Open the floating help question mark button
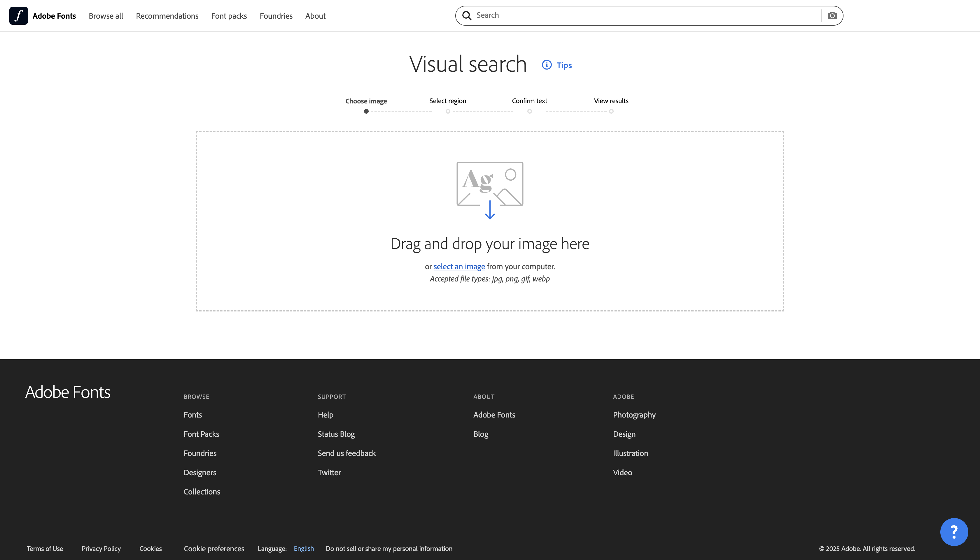 point(954,532)
